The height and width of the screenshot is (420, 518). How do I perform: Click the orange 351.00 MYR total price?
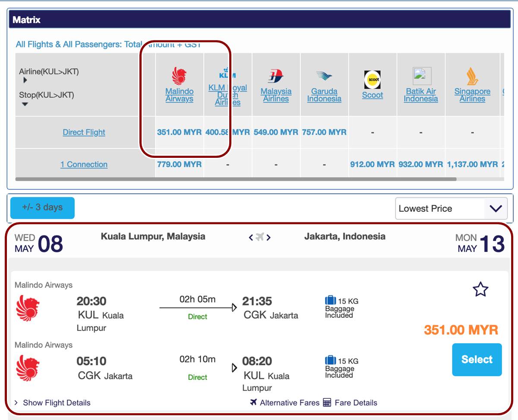(461, 330)
